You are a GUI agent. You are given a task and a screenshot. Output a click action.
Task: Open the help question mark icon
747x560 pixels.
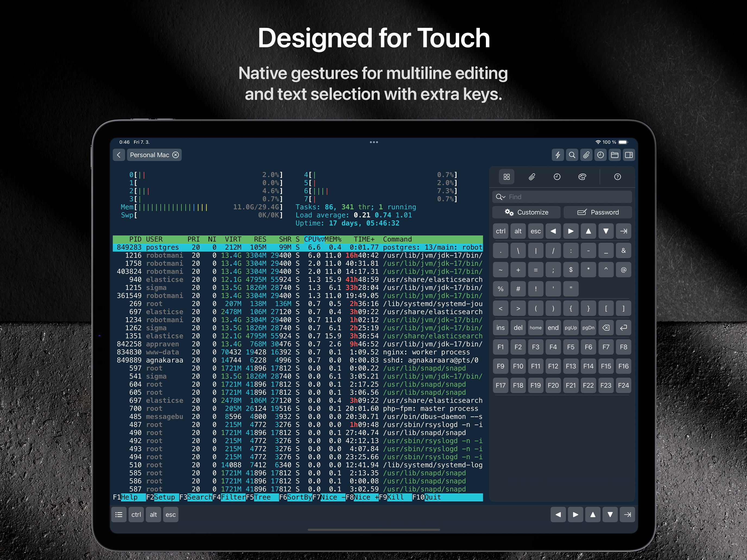(617, 177)
